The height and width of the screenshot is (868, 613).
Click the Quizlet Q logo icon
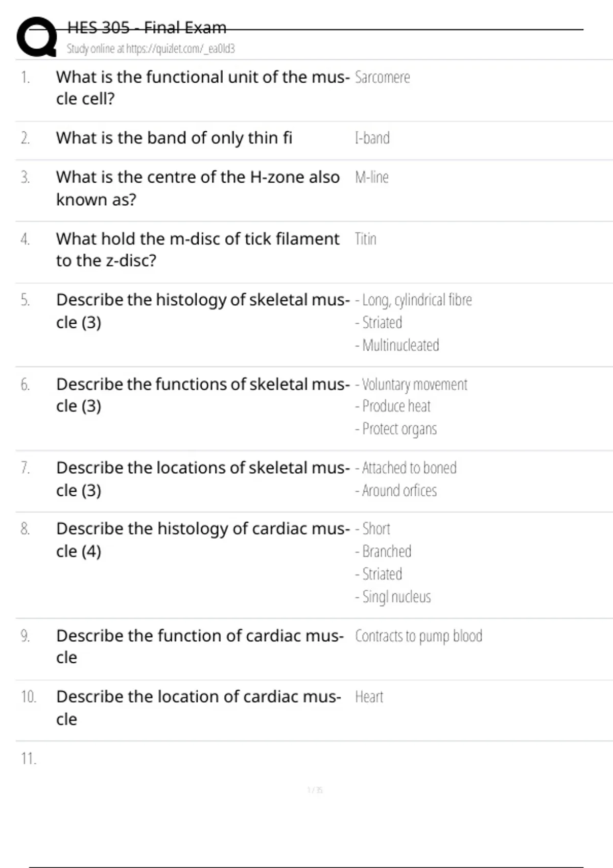pyautogui.click(x=37, y=37)
